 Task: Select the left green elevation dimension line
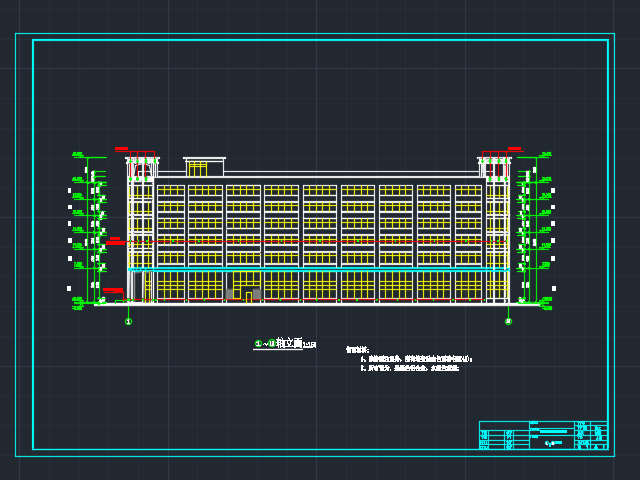[x=87, y=230]
